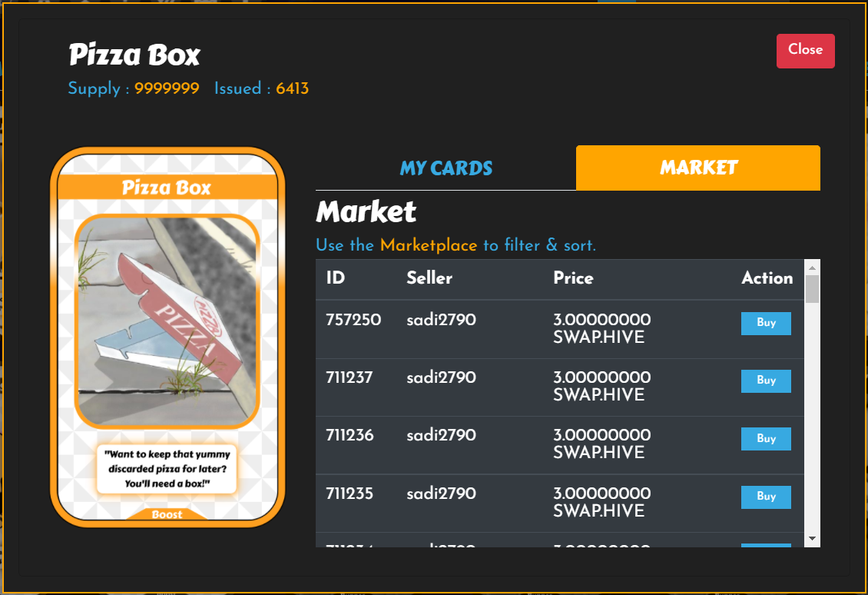
Task: Click price 3.00000000 SWAP.HIVE in row 711235
Action: pos(601,501)
